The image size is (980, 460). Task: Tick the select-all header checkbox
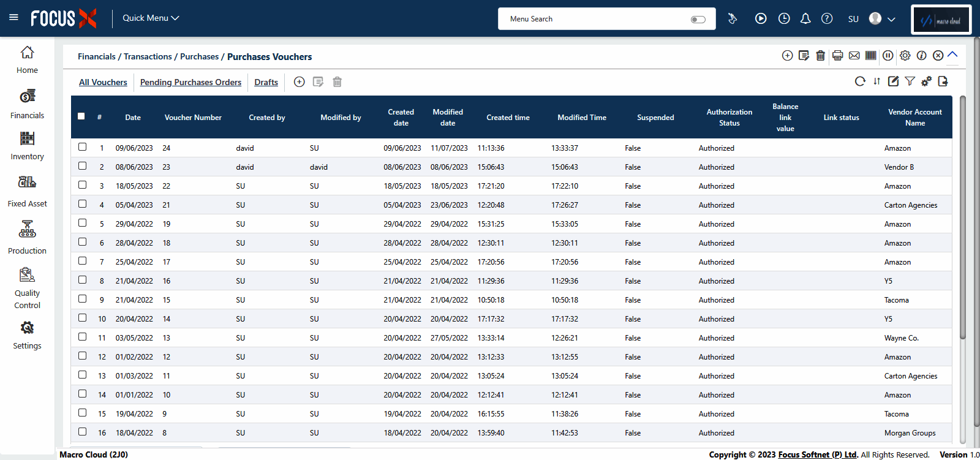[x=81, y=116]
